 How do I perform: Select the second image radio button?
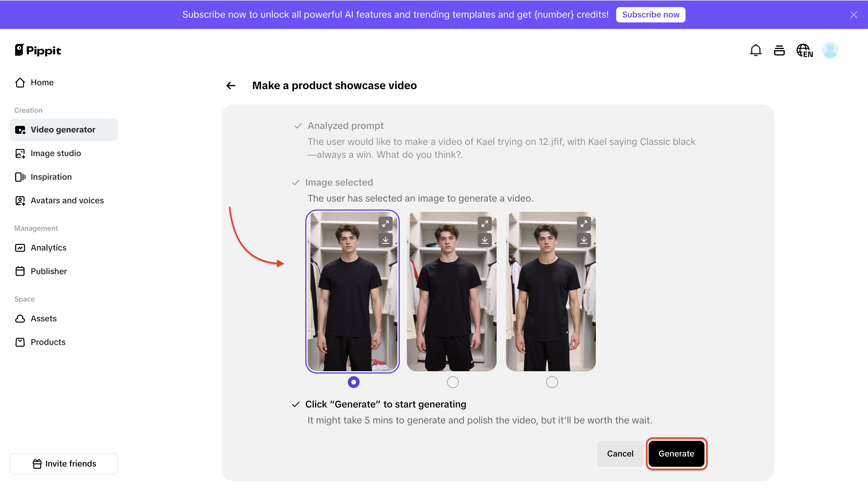coord(453,382)
